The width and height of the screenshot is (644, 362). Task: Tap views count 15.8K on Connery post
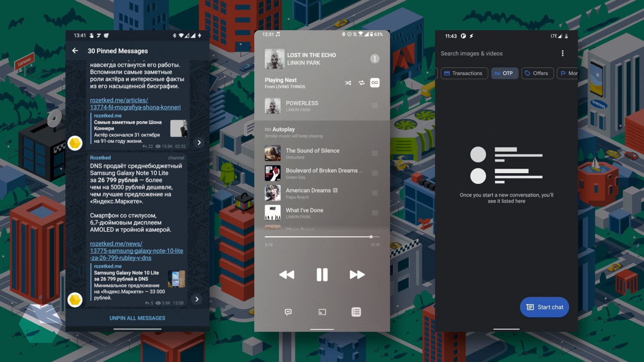pos(164,147)
